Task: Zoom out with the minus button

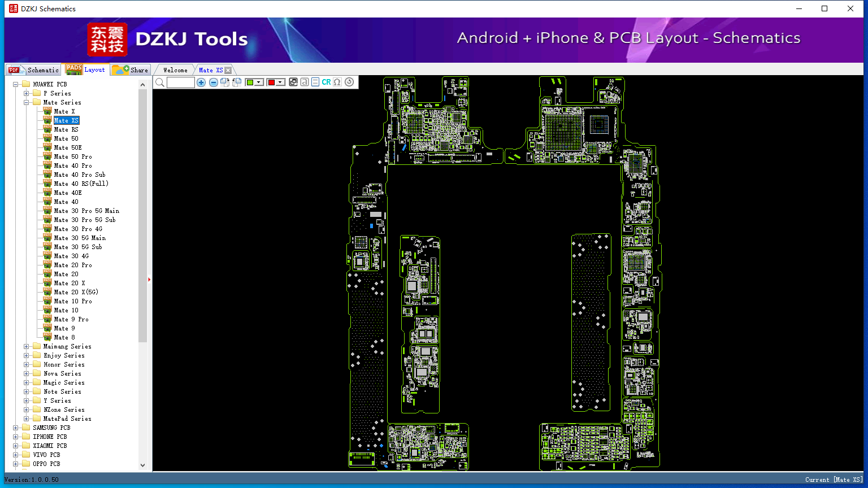Action: (214, 82)
